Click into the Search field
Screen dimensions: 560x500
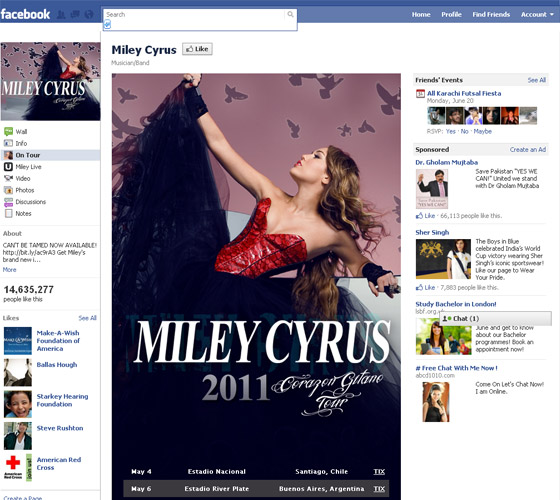[195, 15]
